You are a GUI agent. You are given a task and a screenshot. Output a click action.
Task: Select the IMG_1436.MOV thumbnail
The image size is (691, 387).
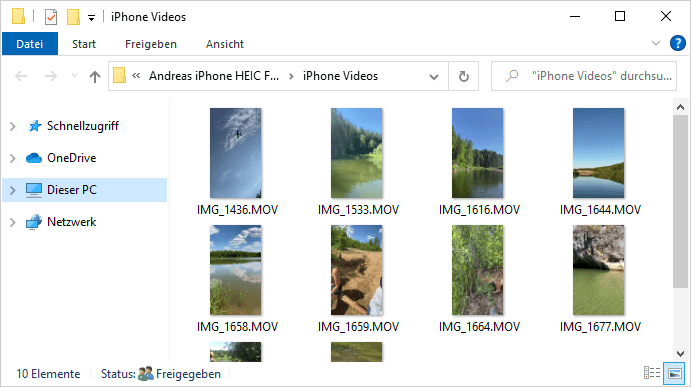click(x=235, y=153)
